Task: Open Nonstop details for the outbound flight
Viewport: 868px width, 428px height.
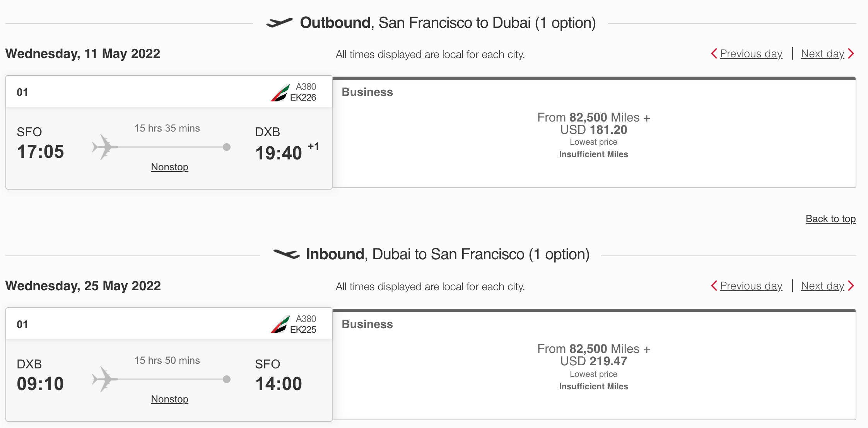Action: coord(169,167)
